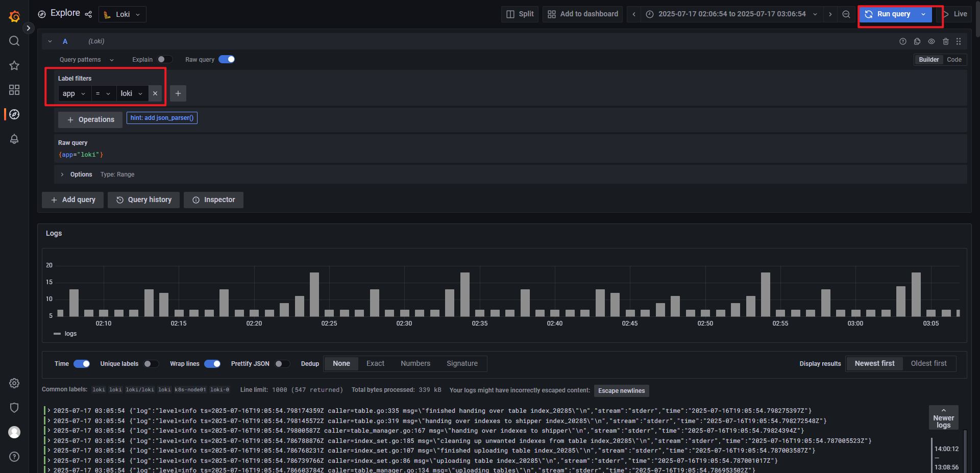The image size is (980, 473).
Task: Click the Run query button
Action: tap(888, 14)
